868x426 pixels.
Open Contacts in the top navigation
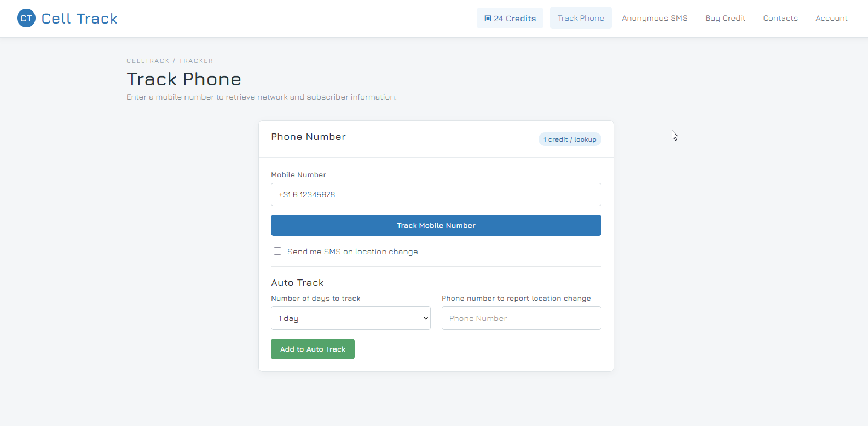(780, 18)
